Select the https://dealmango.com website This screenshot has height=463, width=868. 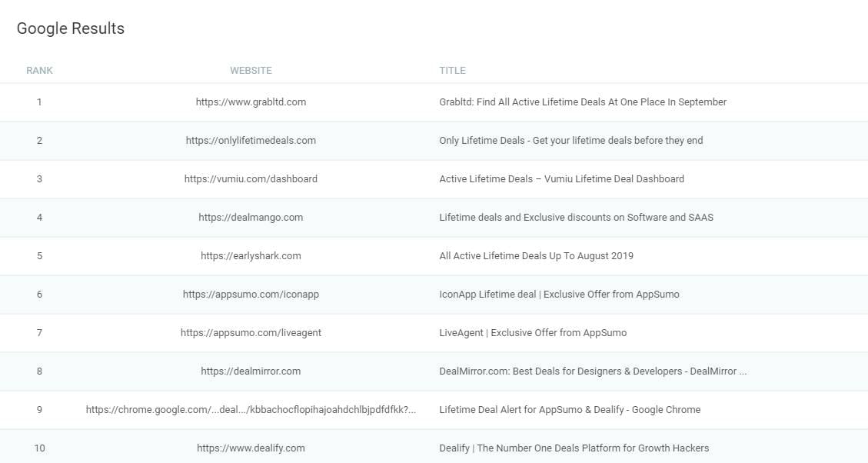[x=251, y=217]
